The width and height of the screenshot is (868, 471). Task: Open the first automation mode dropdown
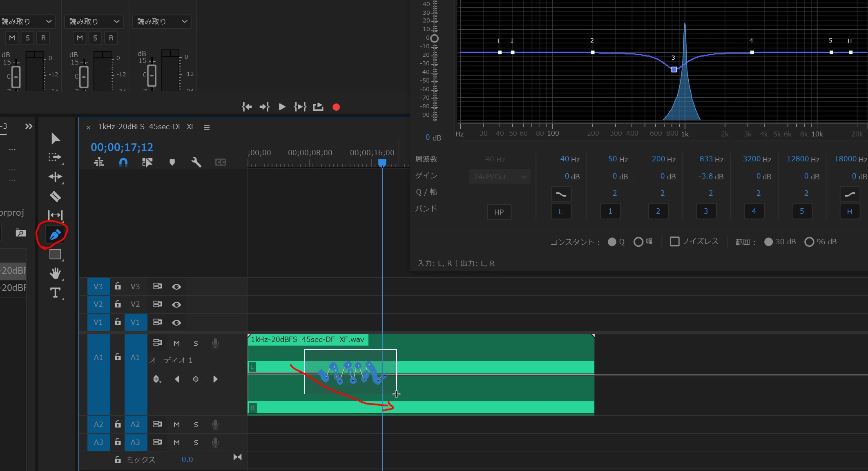point(27,21)
